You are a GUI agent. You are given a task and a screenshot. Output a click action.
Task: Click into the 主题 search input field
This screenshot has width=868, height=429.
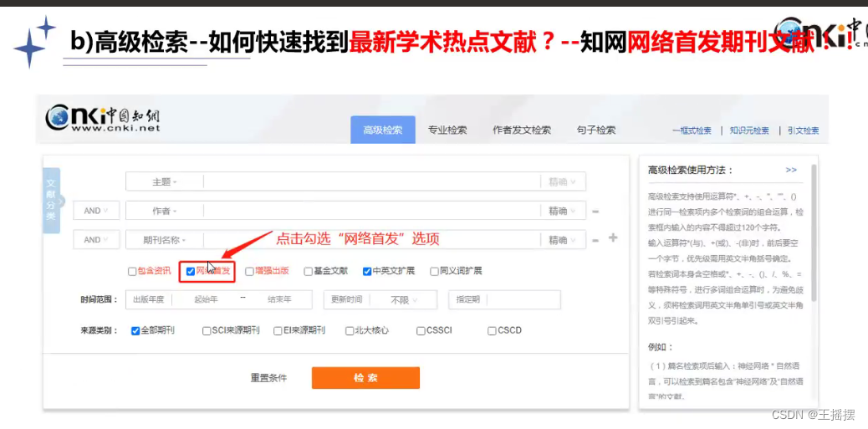click(372, 181)
